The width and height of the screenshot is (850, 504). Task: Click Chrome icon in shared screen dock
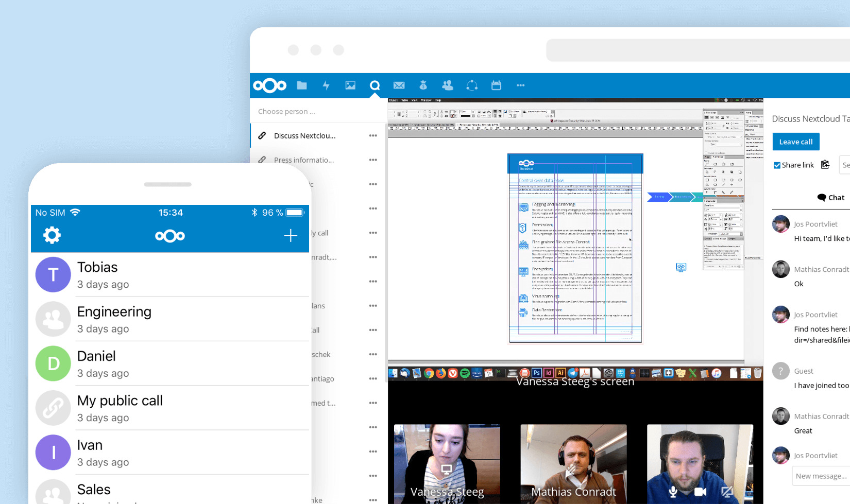tap(429, 373)
